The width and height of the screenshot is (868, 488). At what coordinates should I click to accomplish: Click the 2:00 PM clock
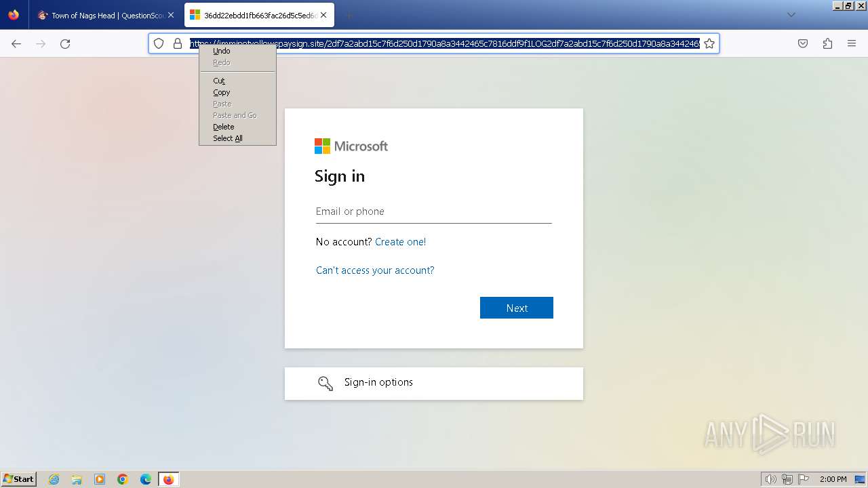tap(833, 479)
